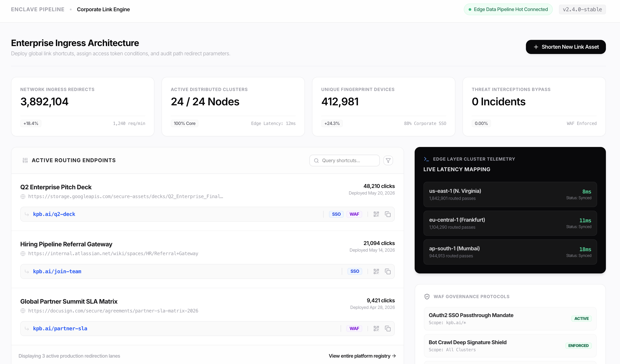
Task: Open the Unique Fingerprint Devices stat card
Action: pyautogui.click(x=384, y=107)
